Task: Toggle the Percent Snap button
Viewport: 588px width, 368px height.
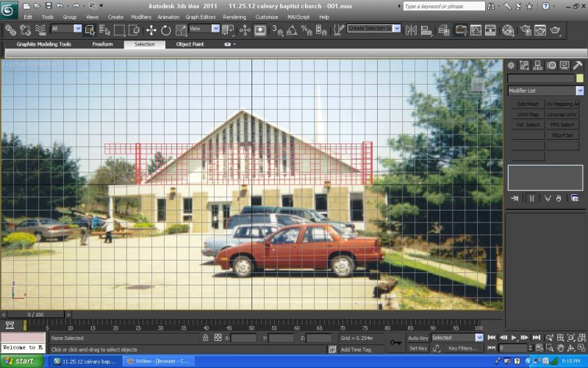Action: (x=306, y=30)
